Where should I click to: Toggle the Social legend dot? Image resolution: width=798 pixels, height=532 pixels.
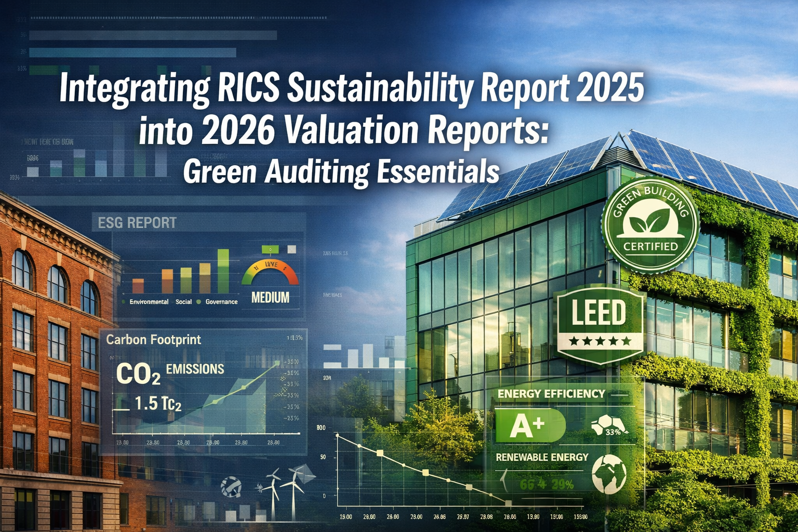(171, 301)
